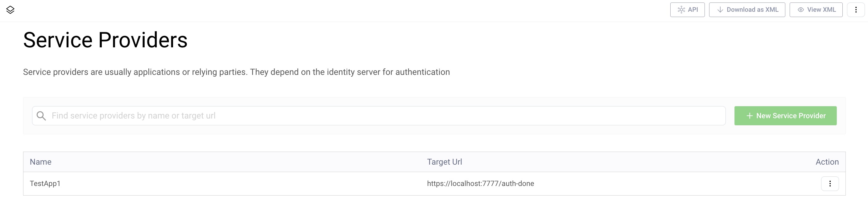The image size is (868, 203).
Task: Click the magnifier icon in the search bar
Action: pos(42,115)
